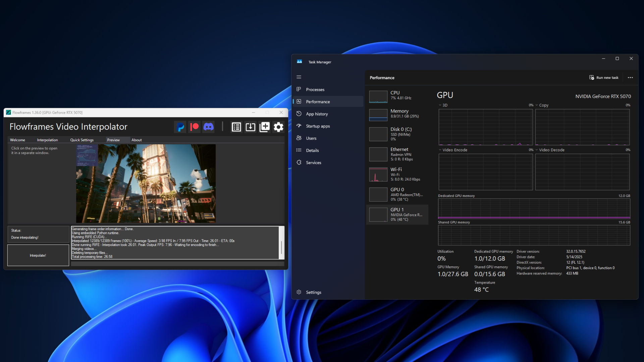This screenshot has width=644, height=362.
Task: Open the PayPal donation icon
Action: 180,127
